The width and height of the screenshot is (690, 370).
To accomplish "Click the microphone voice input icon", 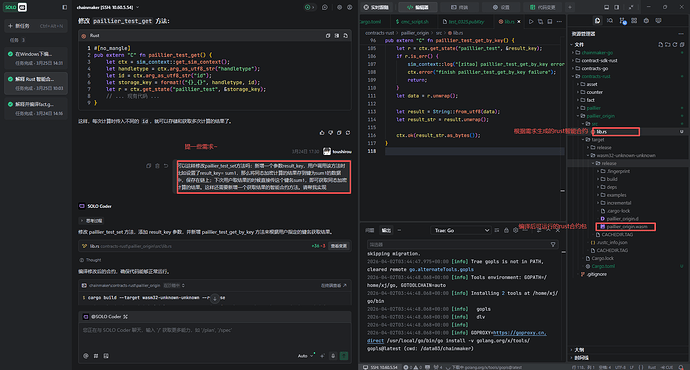I will (x=333, y=356).
